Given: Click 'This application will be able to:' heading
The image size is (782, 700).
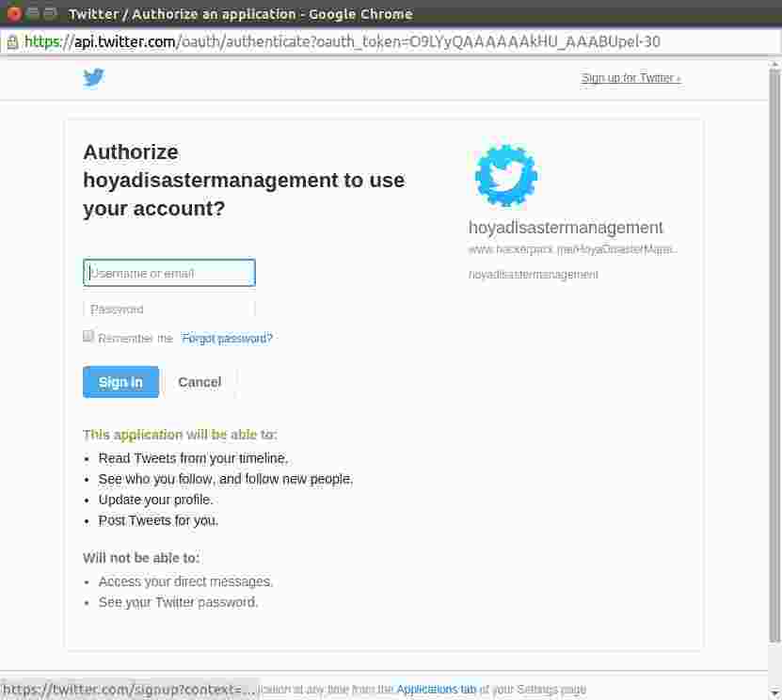Looking at the screenshot, I should tap(180, 435).
